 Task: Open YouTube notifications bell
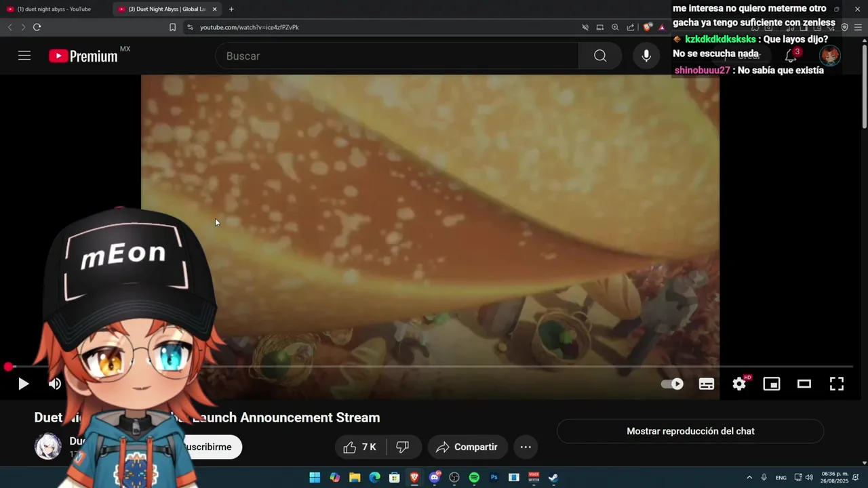[x=791, y=56]
